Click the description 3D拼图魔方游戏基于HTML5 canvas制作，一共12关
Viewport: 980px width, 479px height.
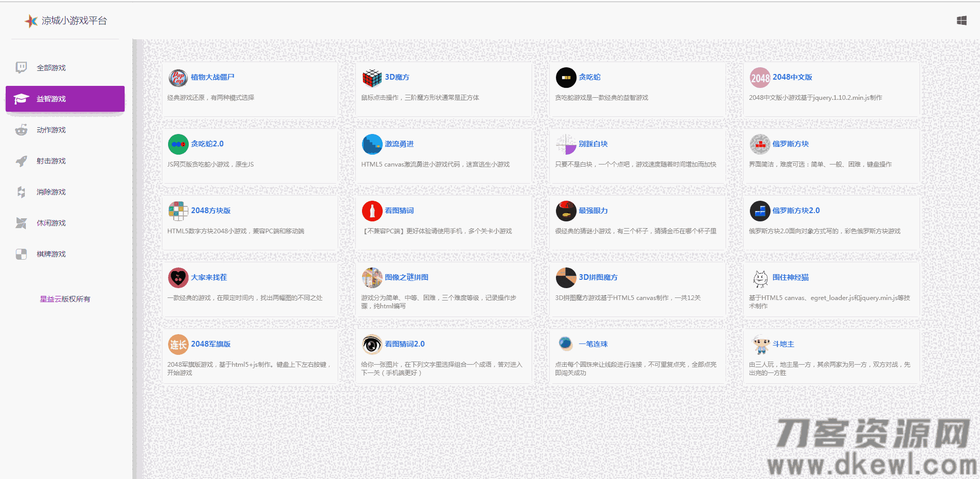coord(628,298)
